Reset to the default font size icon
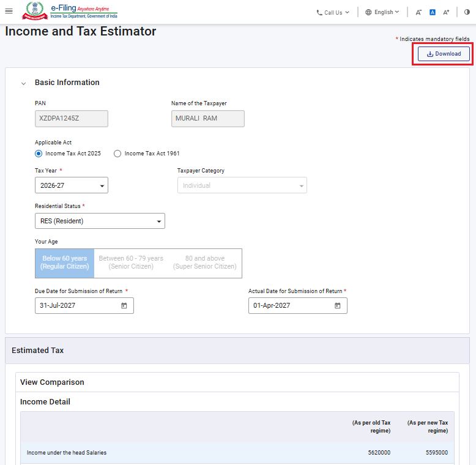This screenshot has width=476, height=465. click(x=433, y=12)
